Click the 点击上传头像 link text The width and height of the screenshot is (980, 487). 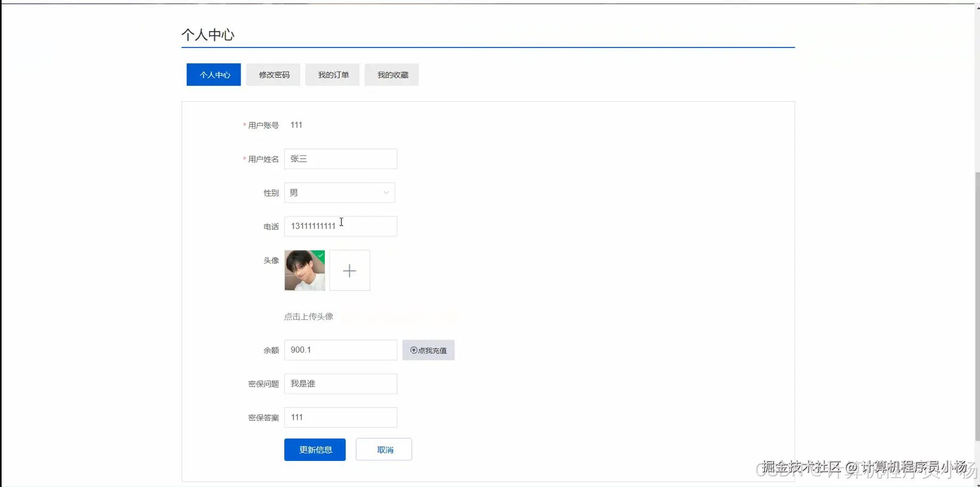pos(309,316)
